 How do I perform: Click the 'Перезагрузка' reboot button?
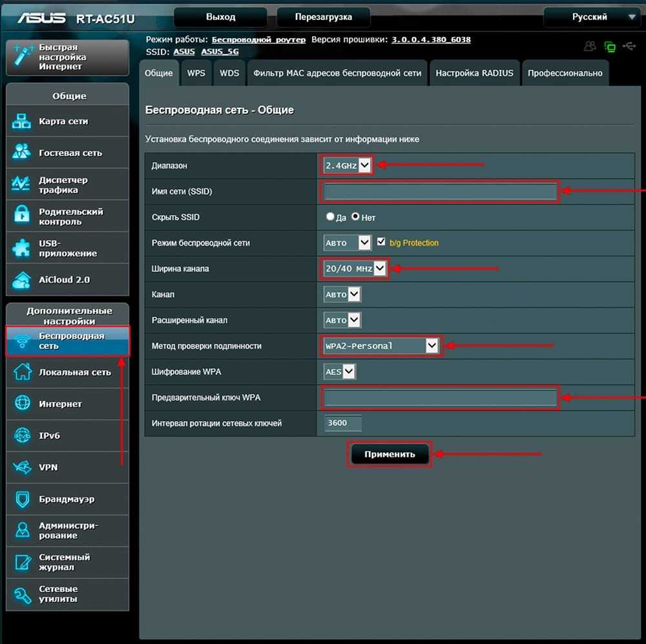(x=324, y=17)
